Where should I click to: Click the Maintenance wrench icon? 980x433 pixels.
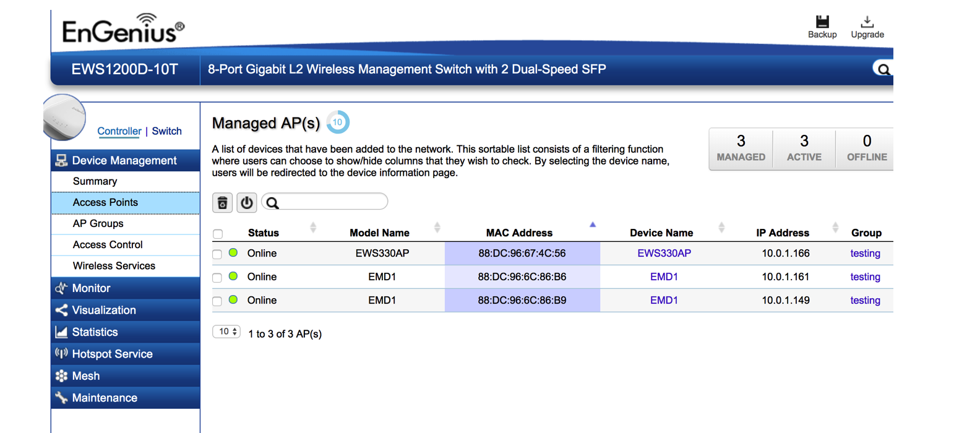[61, 398]
